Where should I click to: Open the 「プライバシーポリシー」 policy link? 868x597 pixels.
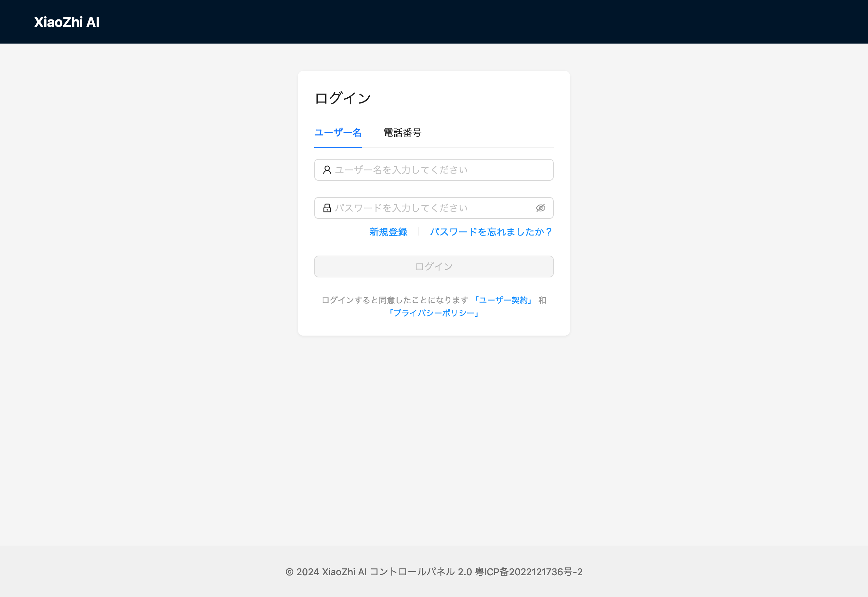pos(434,313)
